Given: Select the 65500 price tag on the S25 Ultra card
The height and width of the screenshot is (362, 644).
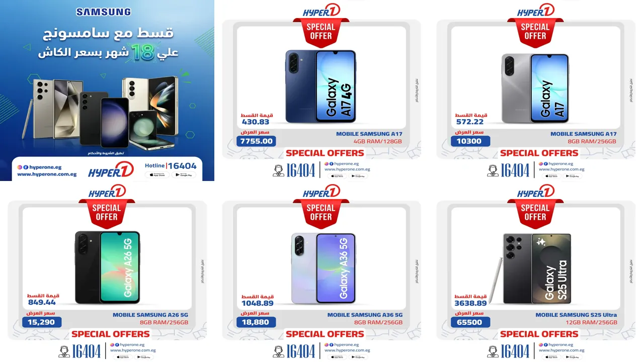Looking at the screenshot, I should tap(470, 322).
